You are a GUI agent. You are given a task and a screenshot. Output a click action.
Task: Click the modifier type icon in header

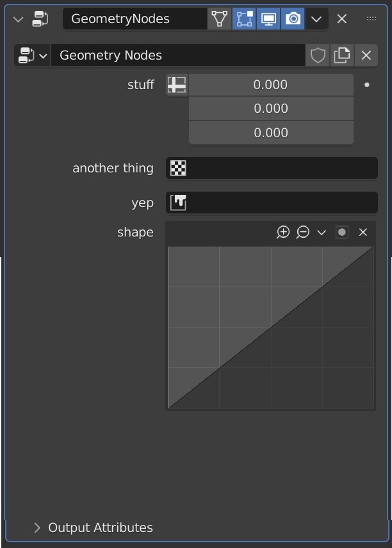(x=40, y=19)
